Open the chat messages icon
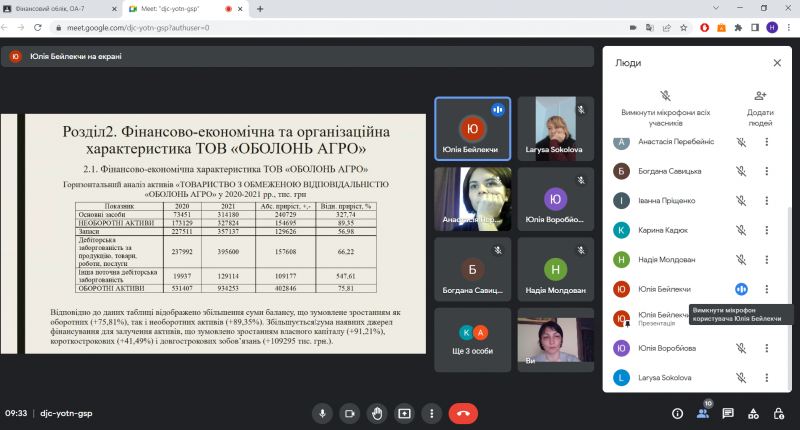The image size is (800, 430). tap(728, 414)
